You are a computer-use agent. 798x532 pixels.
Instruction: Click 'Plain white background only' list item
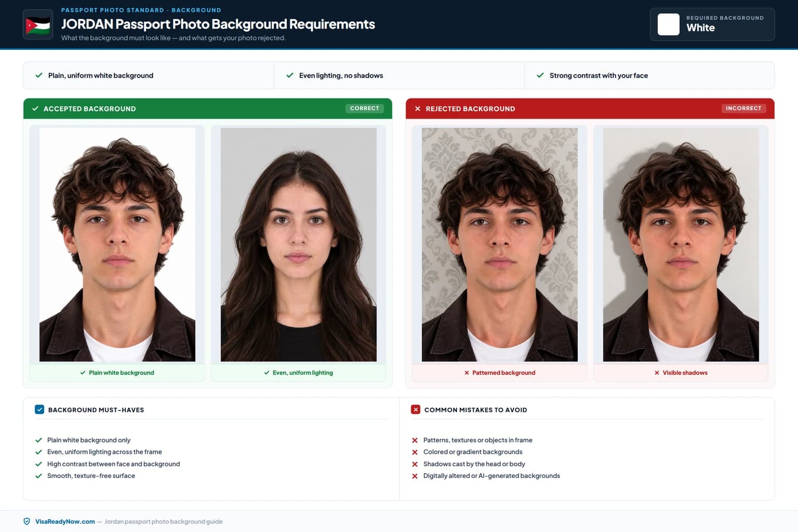coord(89,440)
